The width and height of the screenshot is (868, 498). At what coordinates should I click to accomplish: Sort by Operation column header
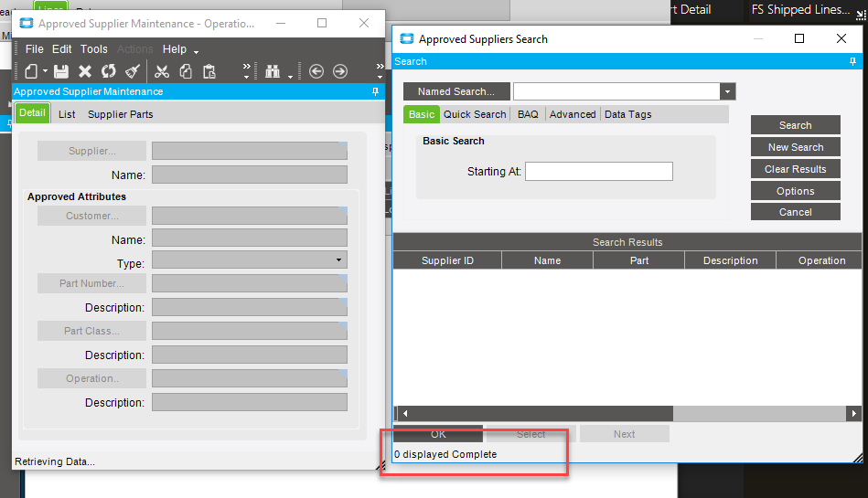820,260
